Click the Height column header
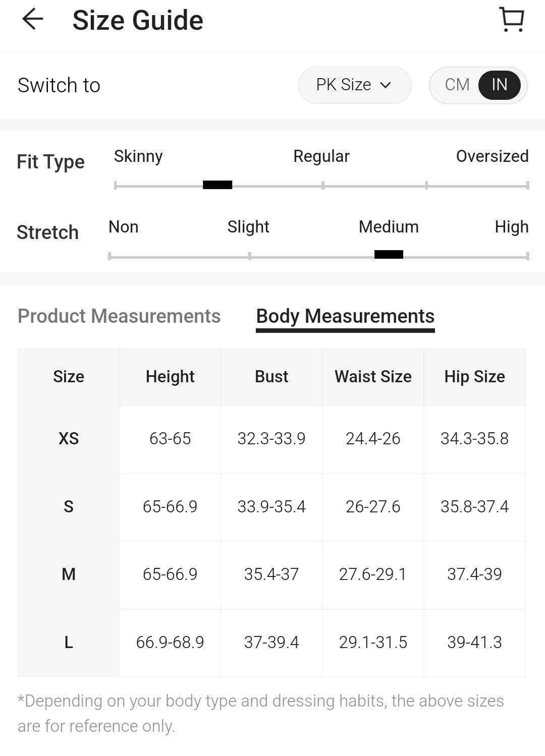545x756 pixels. click(x=170, y=377)
